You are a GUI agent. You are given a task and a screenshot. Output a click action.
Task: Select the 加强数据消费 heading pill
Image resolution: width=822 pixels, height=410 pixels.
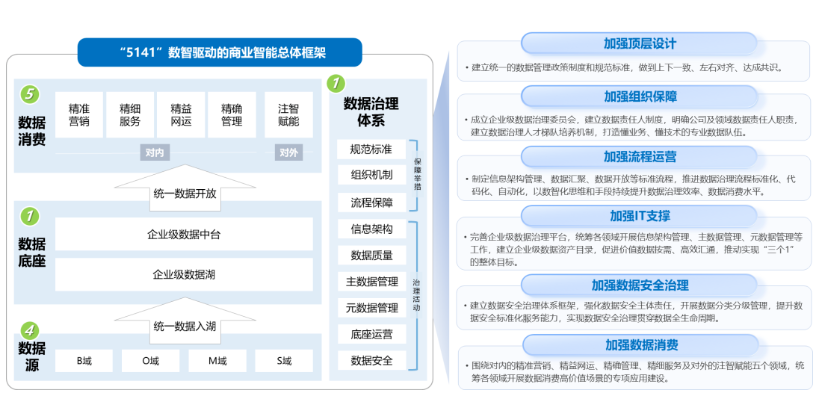coord(642,345)
